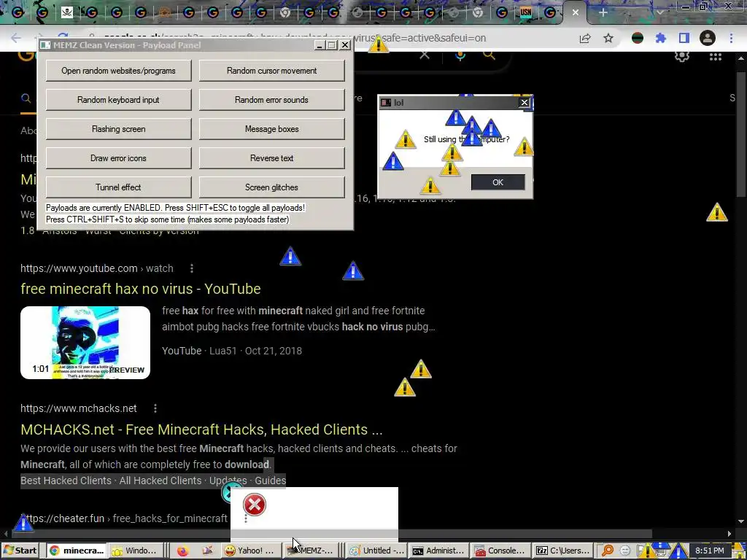This screenshot has height=560, width=747.
Task: Switch to the pirate skull tab
Action: point(67,12)
